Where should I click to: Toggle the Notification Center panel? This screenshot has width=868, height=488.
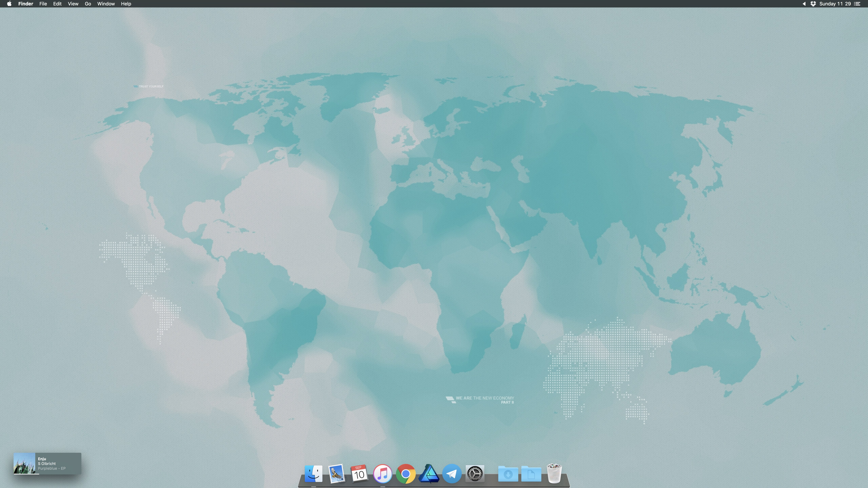pos(857,4)
